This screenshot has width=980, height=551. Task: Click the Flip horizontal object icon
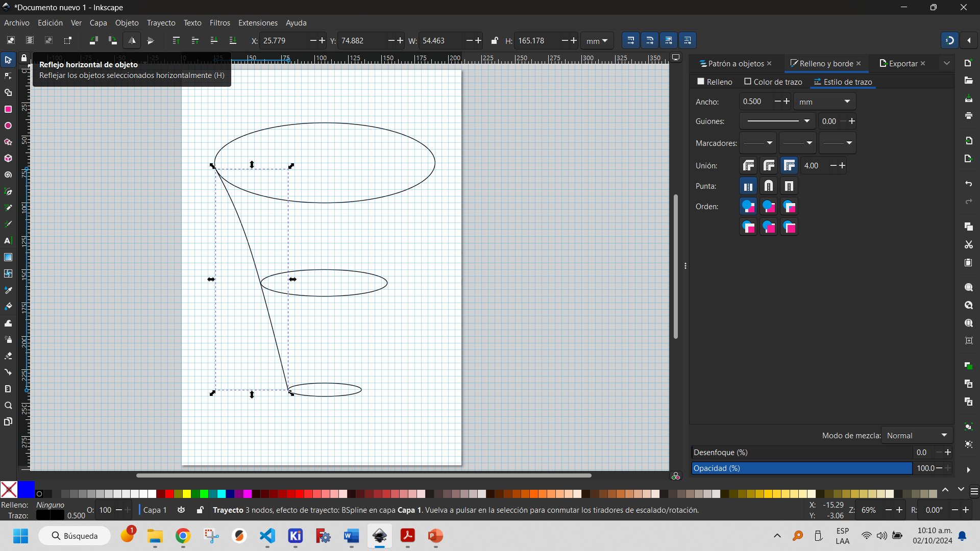132,40
